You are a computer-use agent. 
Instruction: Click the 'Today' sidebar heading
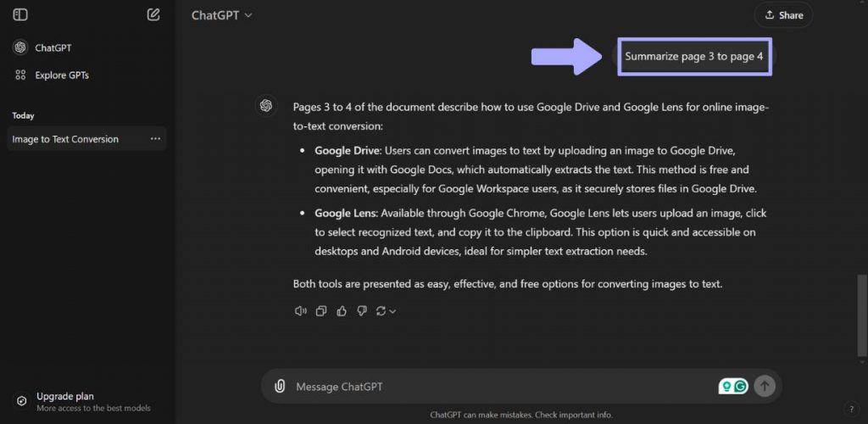23,115
